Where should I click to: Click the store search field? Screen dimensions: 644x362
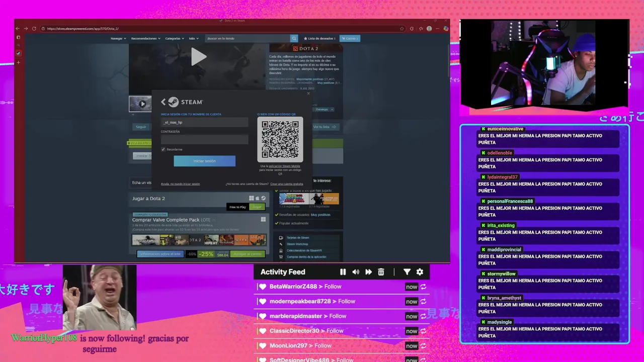point(248,38)
